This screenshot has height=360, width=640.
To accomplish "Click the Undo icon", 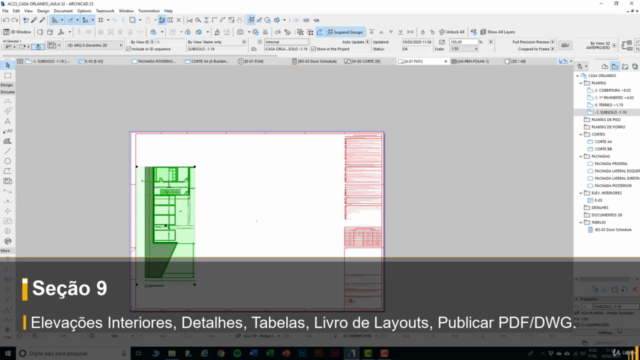I will tap(6, 20).
